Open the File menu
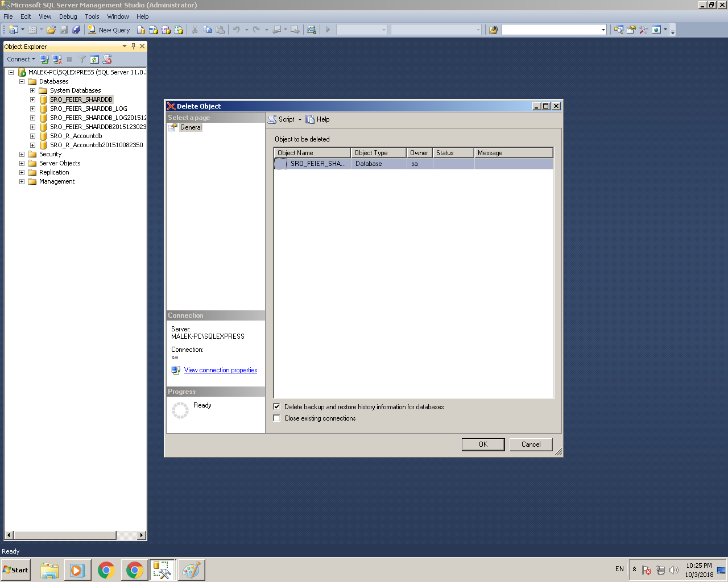The width and height of the screenshot is (728, 582). (9, 16)
